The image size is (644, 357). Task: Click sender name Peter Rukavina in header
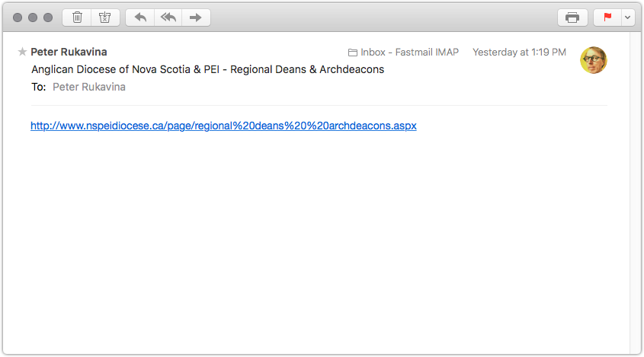(x=69, y=52)
